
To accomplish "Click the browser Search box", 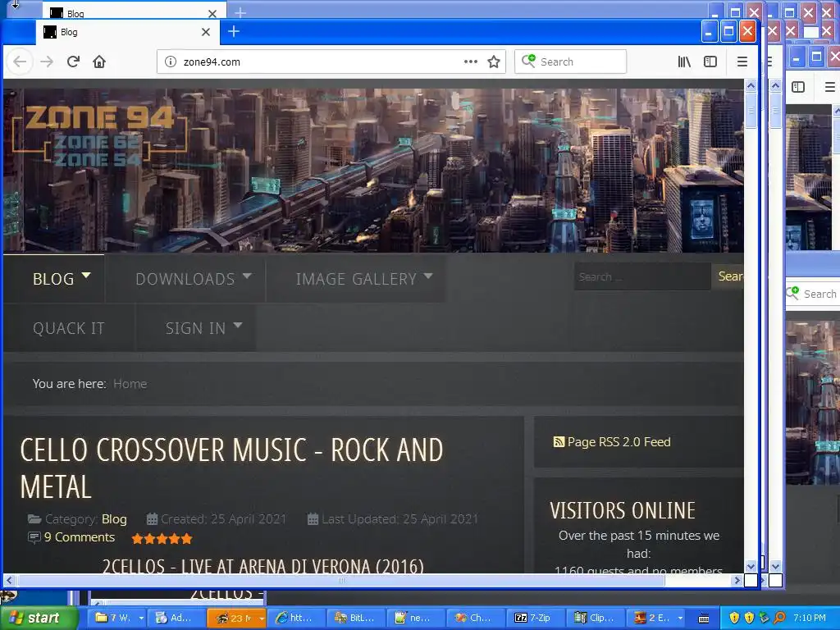I will coord(571,62).
